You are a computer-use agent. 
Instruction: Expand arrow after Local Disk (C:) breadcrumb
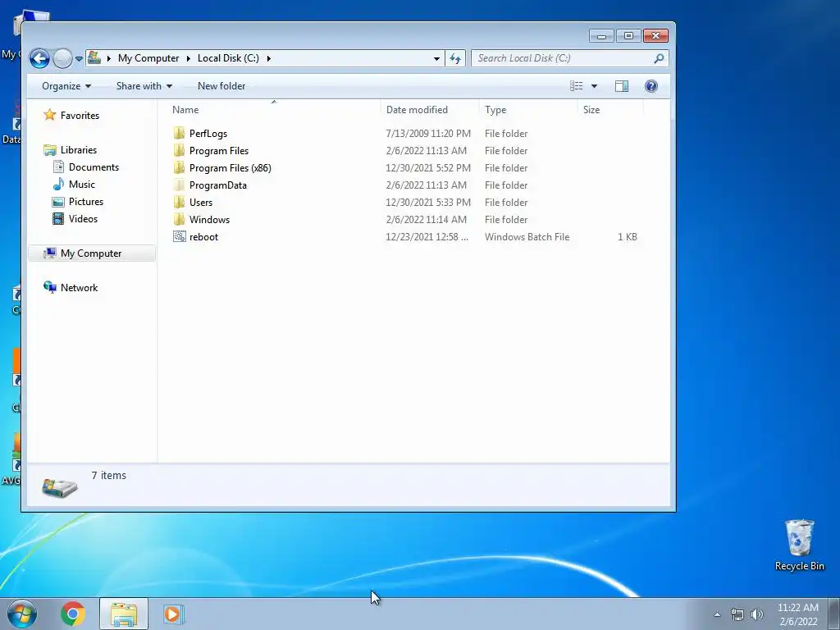point(269,58)
